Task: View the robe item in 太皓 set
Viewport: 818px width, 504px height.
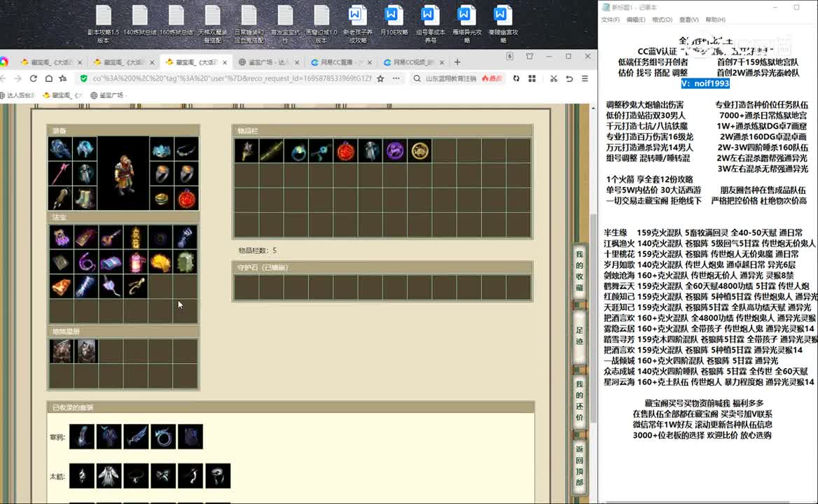Action: click(109, 476)
